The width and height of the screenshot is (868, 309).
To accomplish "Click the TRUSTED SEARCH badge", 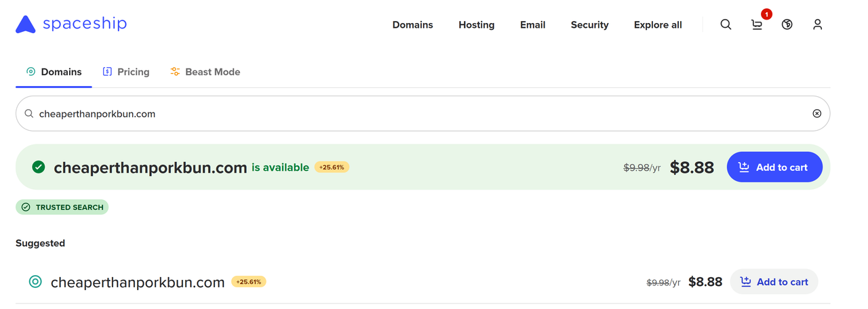I will tap(62, 207).
